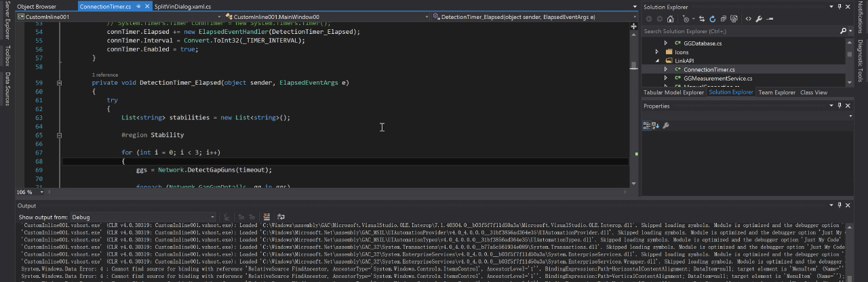The width and height of the screenshot is (868, 282).
Task: Open Data Sources side tab
Action: (x=7, y=89)
